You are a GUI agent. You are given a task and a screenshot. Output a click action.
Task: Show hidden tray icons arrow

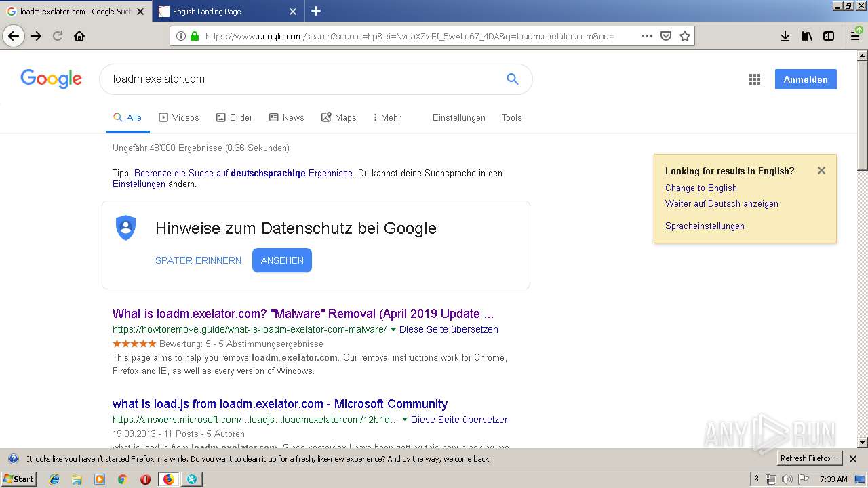(757, 479)
